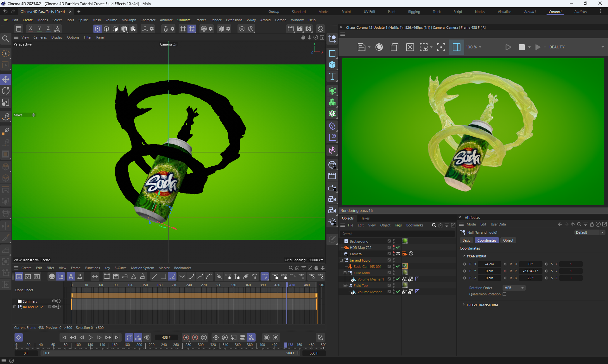This screenshot has width=608, height=364.
Task: Click the Basic button in Attributes
Action: [466, 240]
